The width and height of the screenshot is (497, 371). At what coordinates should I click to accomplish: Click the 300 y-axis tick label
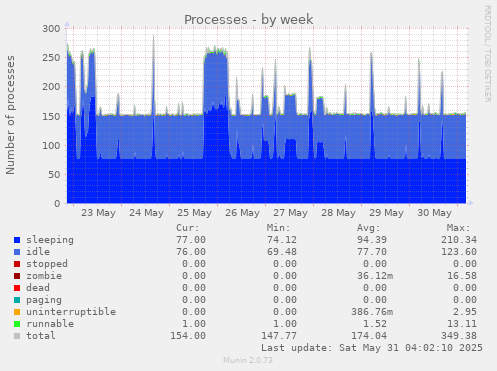coord(51,29)
